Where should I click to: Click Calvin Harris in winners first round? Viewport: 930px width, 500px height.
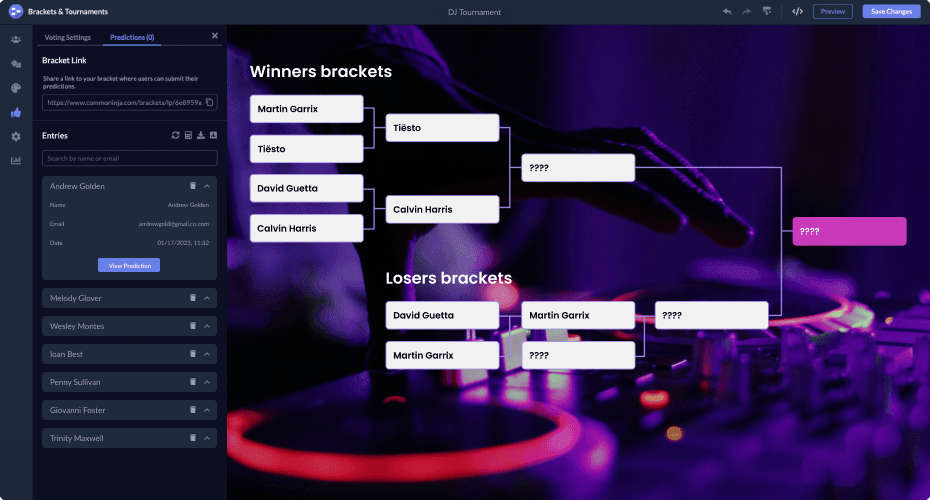[x=307, y=228]
